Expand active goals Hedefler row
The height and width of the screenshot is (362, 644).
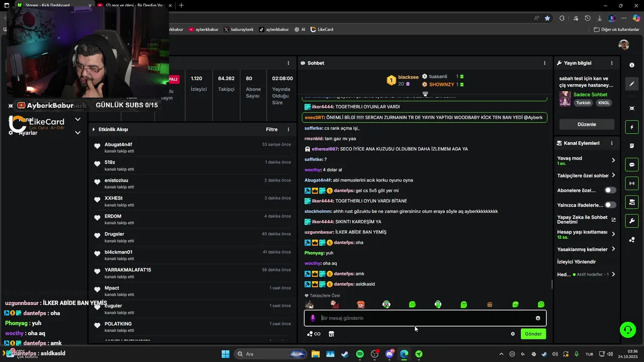click(x=613, y=275)
